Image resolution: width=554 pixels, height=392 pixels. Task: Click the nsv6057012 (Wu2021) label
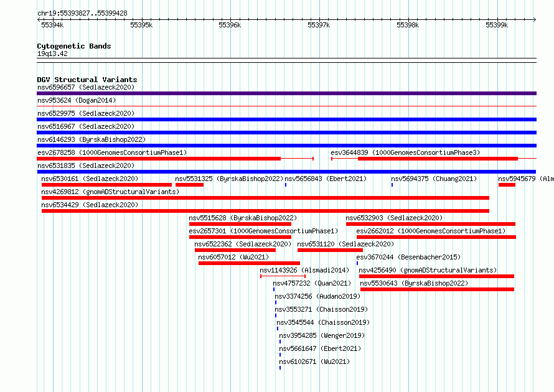point(233,257)
